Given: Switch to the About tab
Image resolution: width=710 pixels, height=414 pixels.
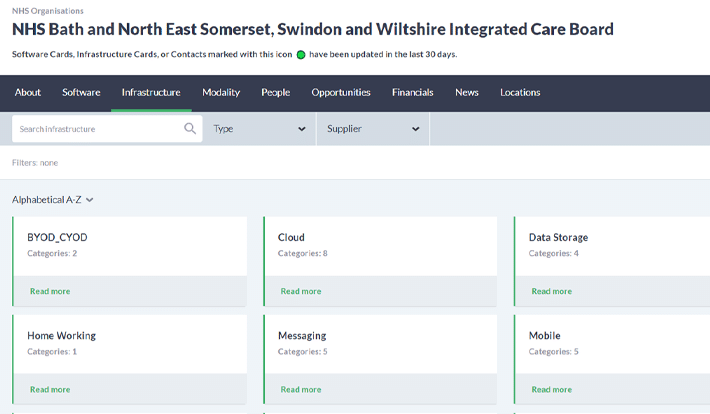Looking at the screenshot, I should tap(28, 93).
